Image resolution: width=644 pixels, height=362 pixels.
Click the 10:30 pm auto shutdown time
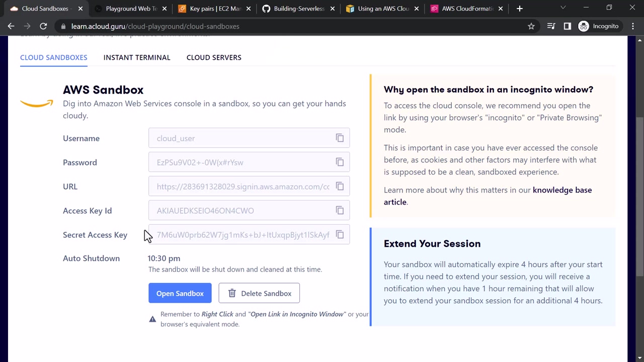[164, 258]
